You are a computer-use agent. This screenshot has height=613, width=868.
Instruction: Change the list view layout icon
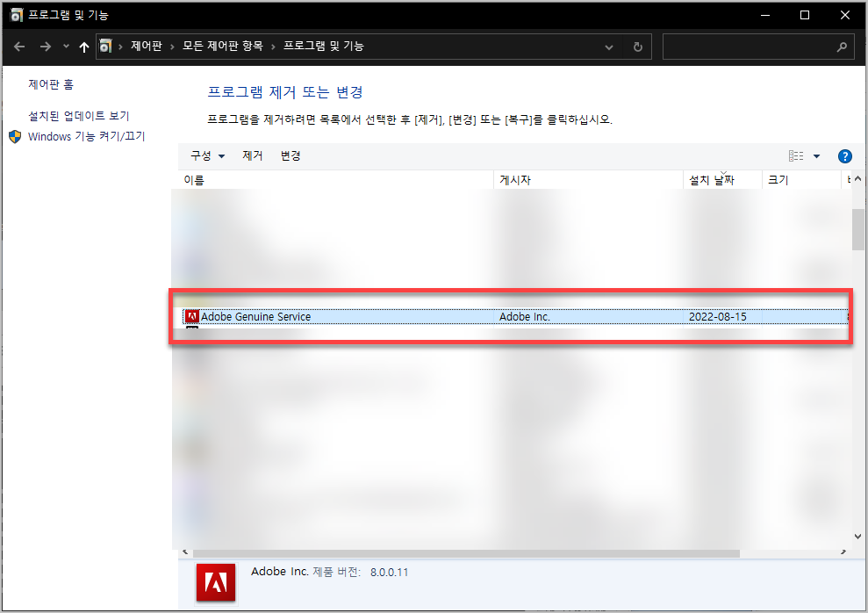pos(796,156)
